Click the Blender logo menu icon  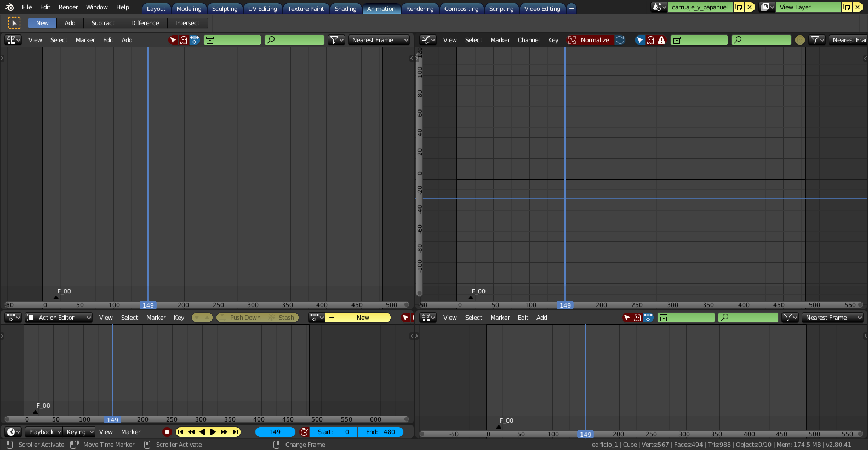(9, 7)
